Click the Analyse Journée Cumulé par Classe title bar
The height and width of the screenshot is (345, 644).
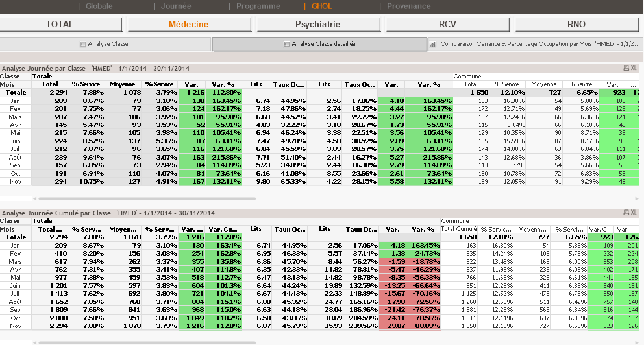tap(319, 213)
